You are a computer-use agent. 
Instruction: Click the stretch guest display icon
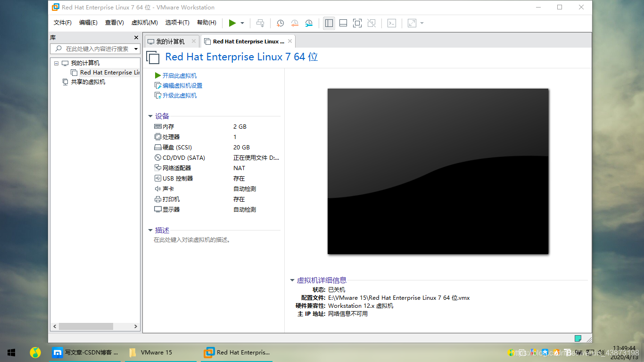tap(412, 23)
